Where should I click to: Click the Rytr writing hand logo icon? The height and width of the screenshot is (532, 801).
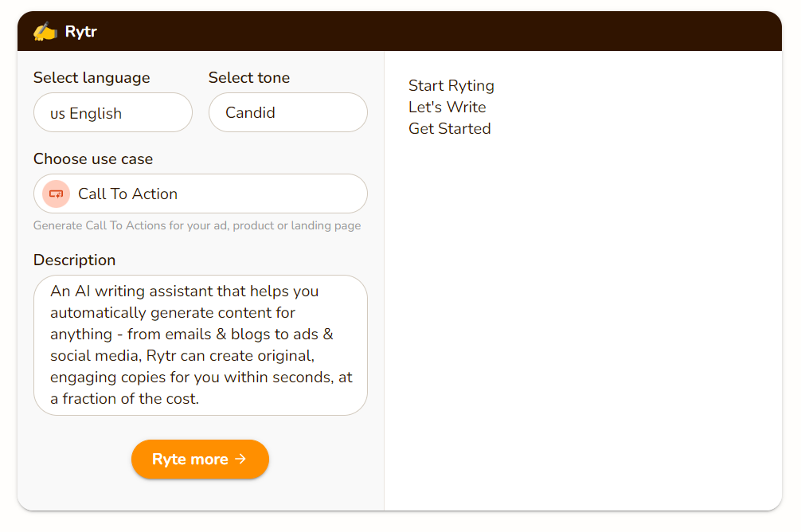(x=45, y=32)
